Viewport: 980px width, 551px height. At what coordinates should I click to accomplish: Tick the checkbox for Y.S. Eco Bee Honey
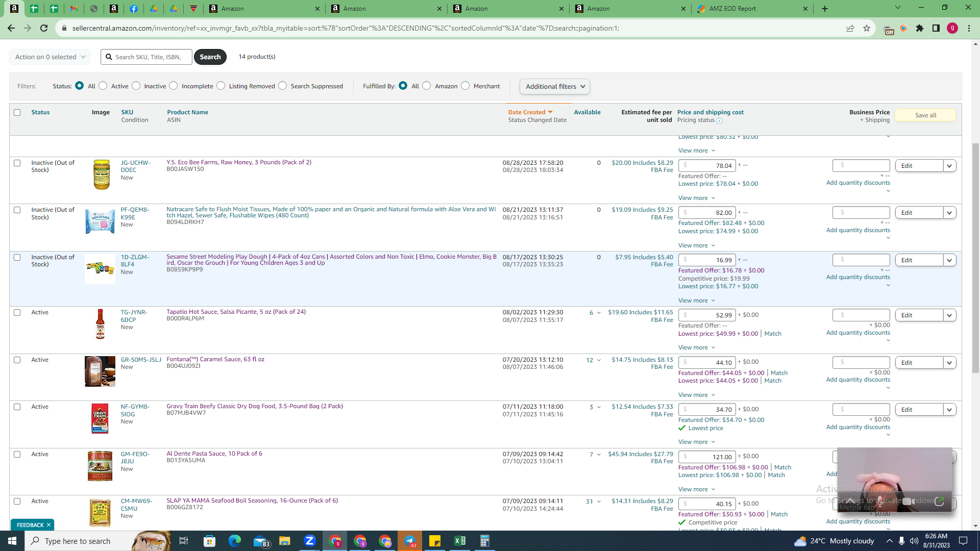(17, 163)
